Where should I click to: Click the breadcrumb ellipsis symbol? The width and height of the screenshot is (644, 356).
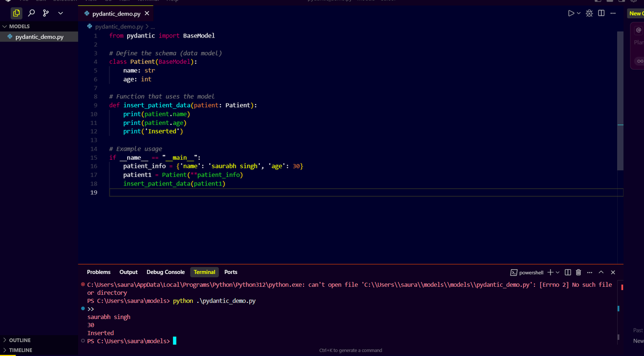[x=153, y=26]
